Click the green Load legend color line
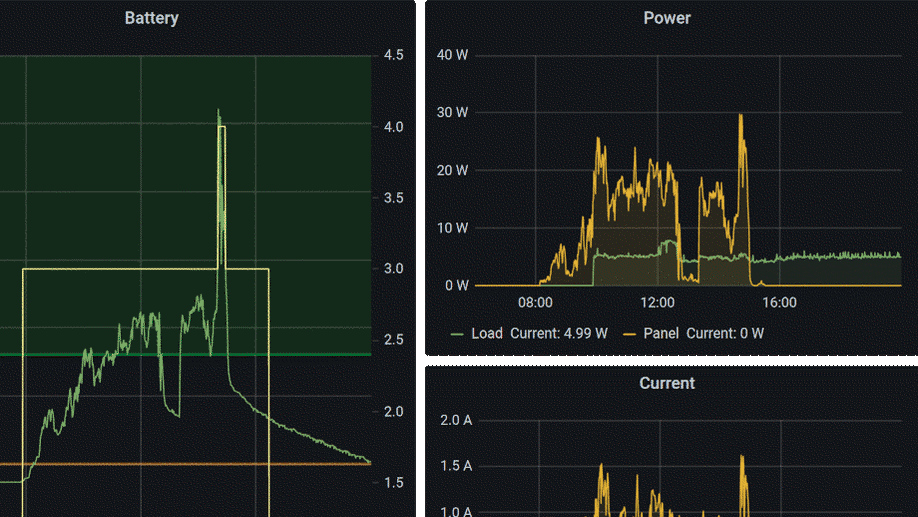 click(x=458, y=333)
